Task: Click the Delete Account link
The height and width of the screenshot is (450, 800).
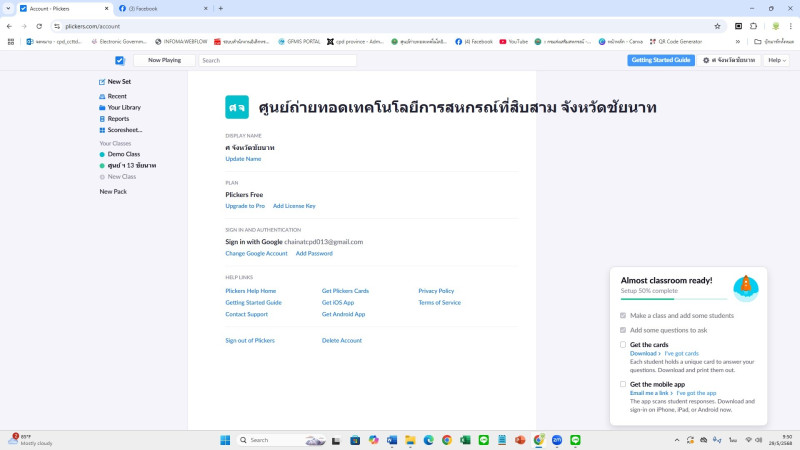Action: [x=342, y=340]
